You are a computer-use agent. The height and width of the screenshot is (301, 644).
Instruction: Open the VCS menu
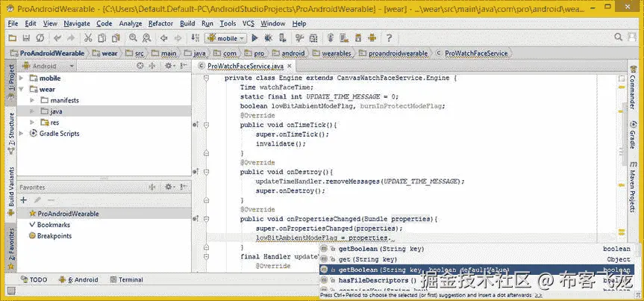coord(248,24)
